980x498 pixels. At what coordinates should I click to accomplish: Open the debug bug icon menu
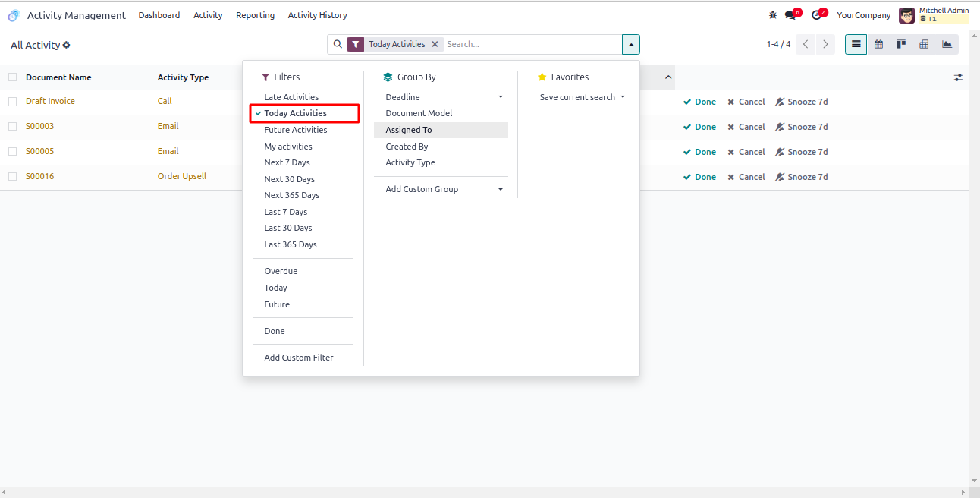point(773,15)
